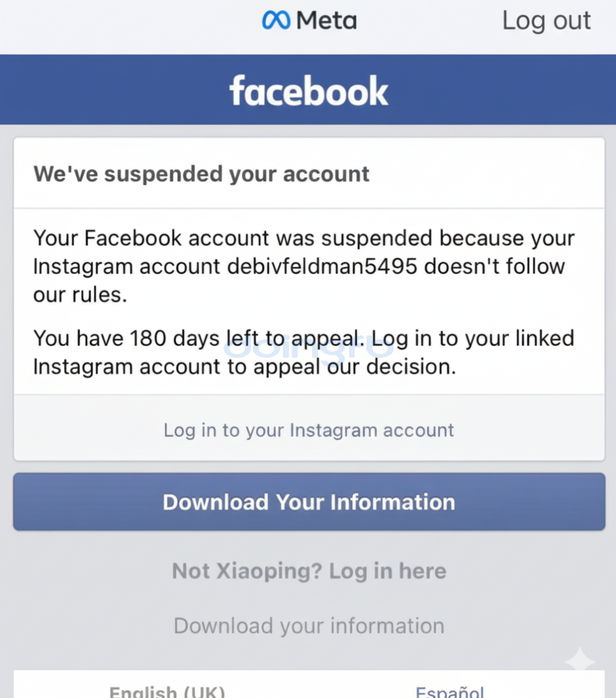The image size is (616, 698).
Task: Click the faint watermark over the message
Action: click(308, 349)
